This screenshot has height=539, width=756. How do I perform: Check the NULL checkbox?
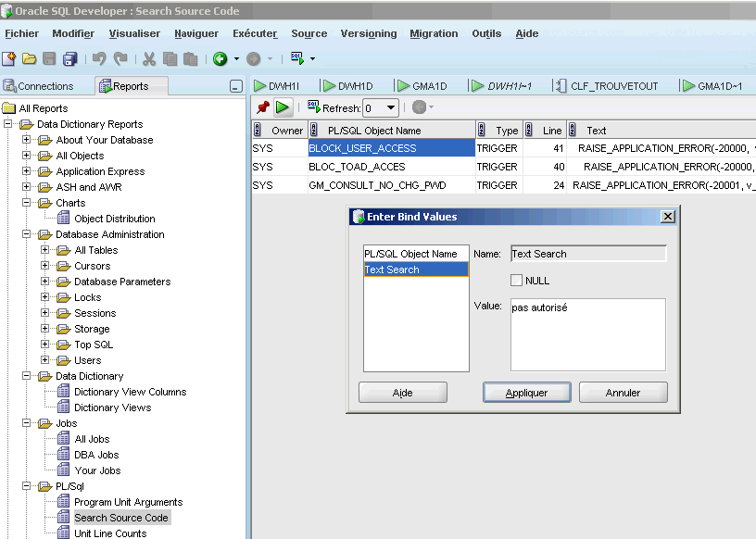[517, 280]
